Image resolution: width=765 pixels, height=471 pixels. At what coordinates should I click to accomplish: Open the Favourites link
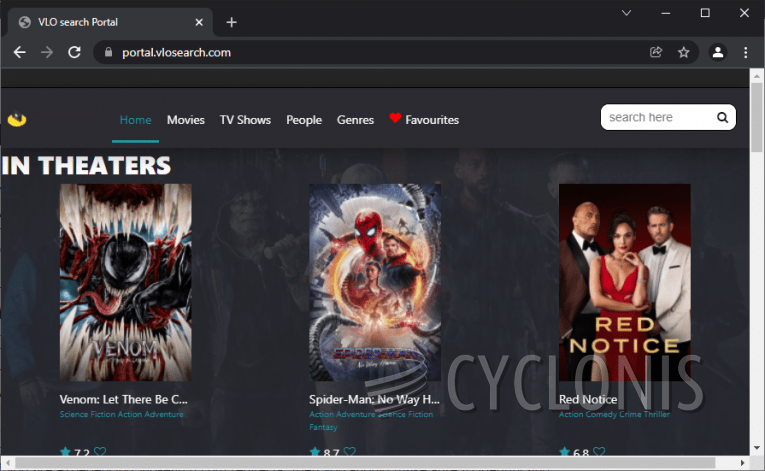pos(424,120)
